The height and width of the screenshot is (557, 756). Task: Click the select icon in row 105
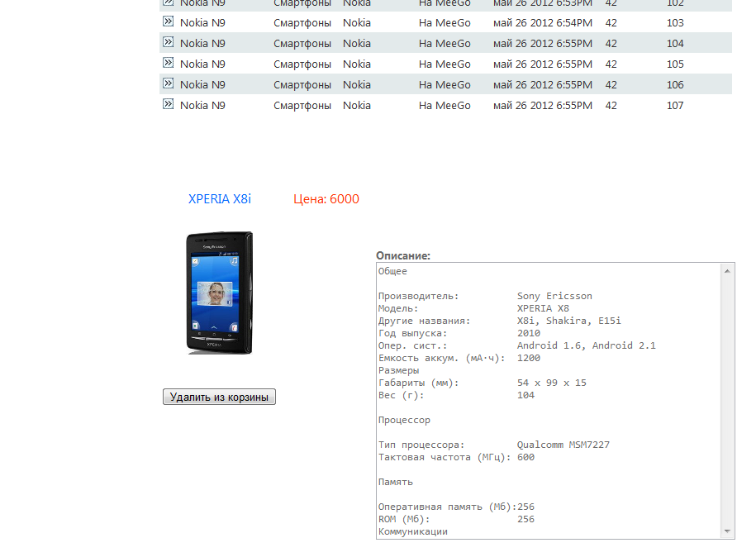168,63
